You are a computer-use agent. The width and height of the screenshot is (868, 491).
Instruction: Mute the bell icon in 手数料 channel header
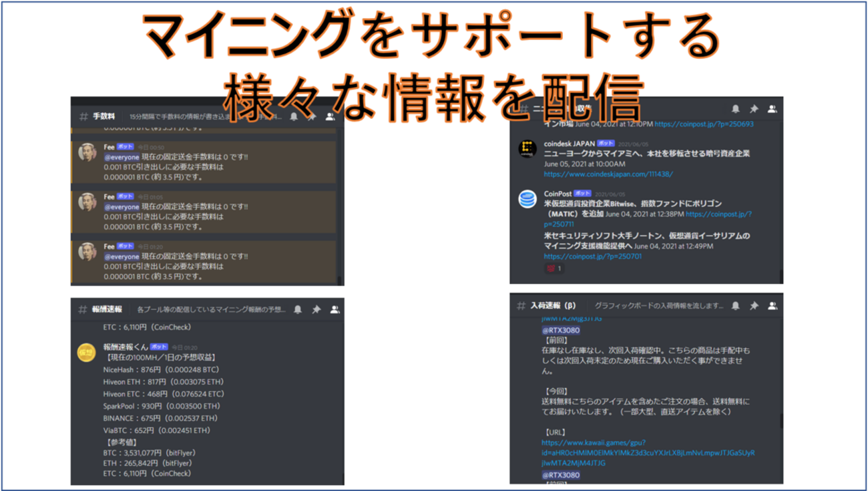(x=294, y=117)
